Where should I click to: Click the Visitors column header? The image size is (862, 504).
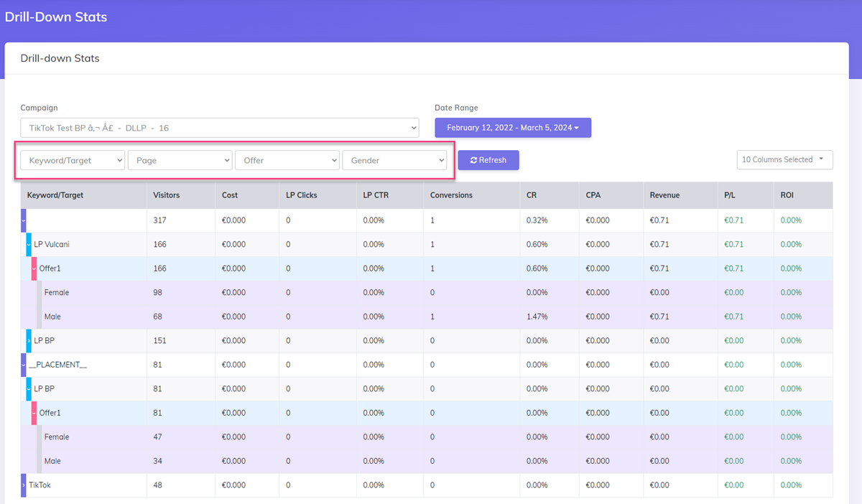point(167,195)
